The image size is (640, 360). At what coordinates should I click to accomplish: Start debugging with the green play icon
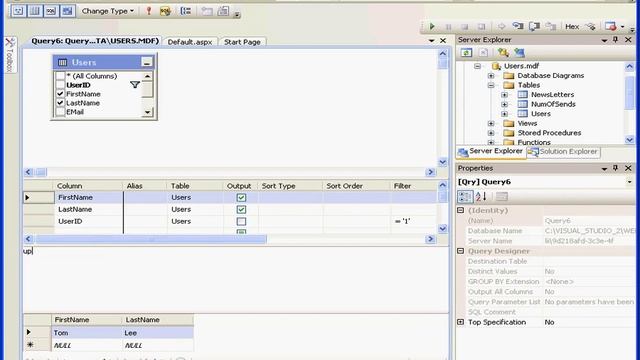tap(432, 27)
